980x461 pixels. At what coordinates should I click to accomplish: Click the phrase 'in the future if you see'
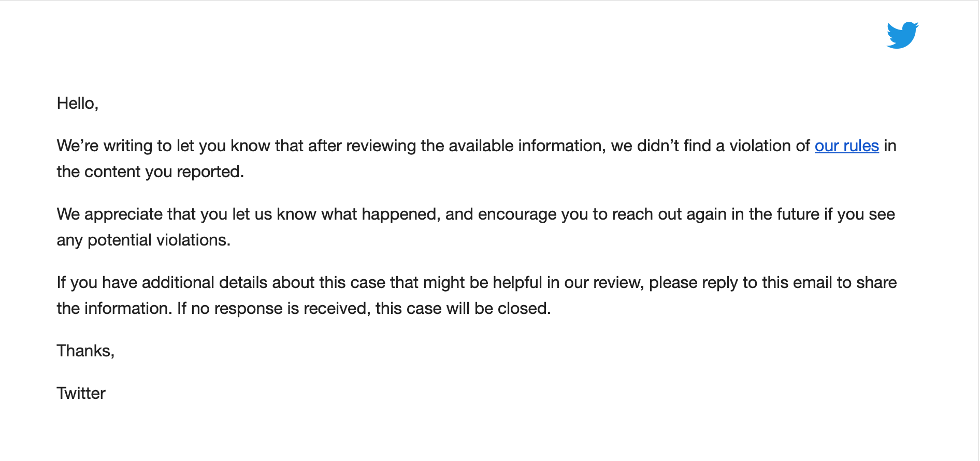pyautogui.click(x=813, y=214)
